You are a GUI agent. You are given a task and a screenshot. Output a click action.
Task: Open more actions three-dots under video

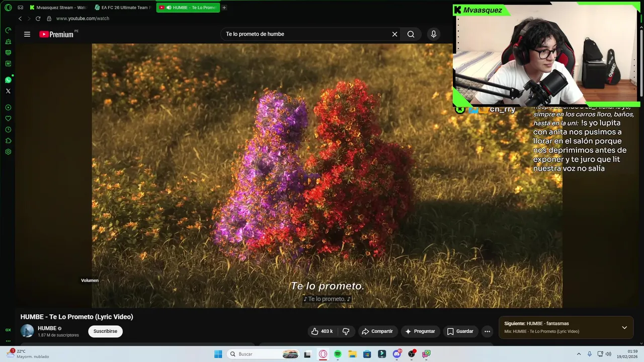(x=487, y=331)
